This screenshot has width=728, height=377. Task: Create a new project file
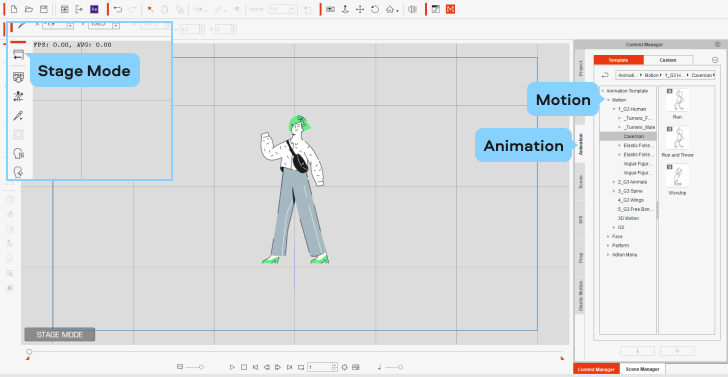pyautogui.click(x=14, y=9)
